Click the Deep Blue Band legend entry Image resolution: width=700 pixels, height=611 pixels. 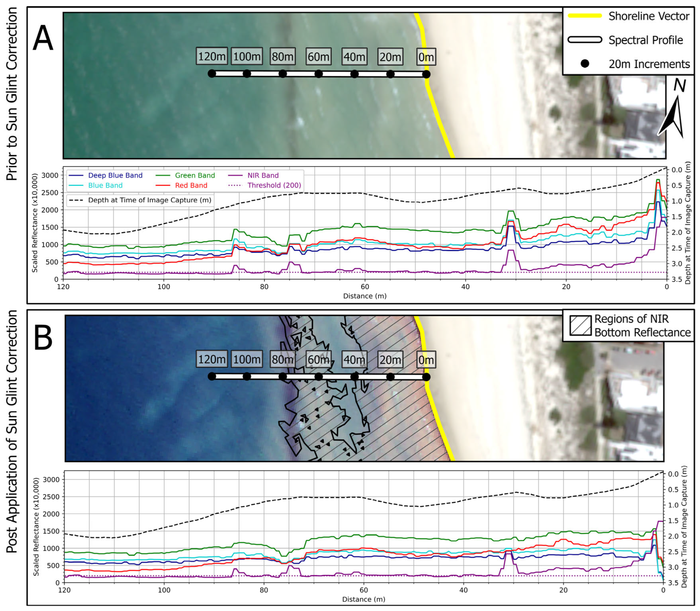pyautogui.click(x=115, y=175)
